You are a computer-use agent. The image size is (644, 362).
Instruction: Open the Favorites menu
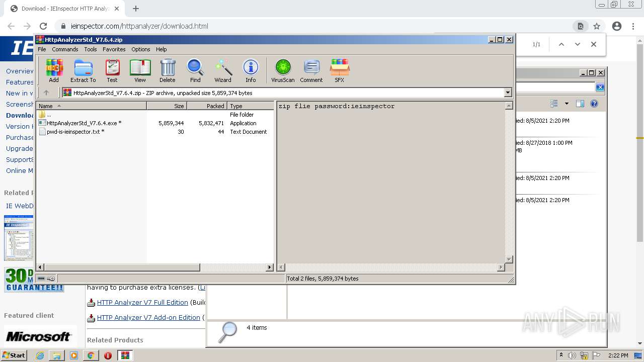coord(114,49)
